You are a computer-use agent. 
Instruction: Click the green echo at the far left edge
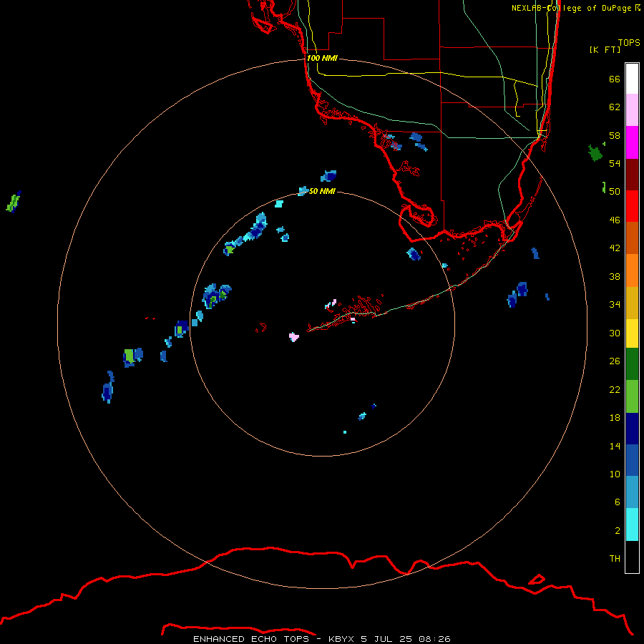(14, 202)
